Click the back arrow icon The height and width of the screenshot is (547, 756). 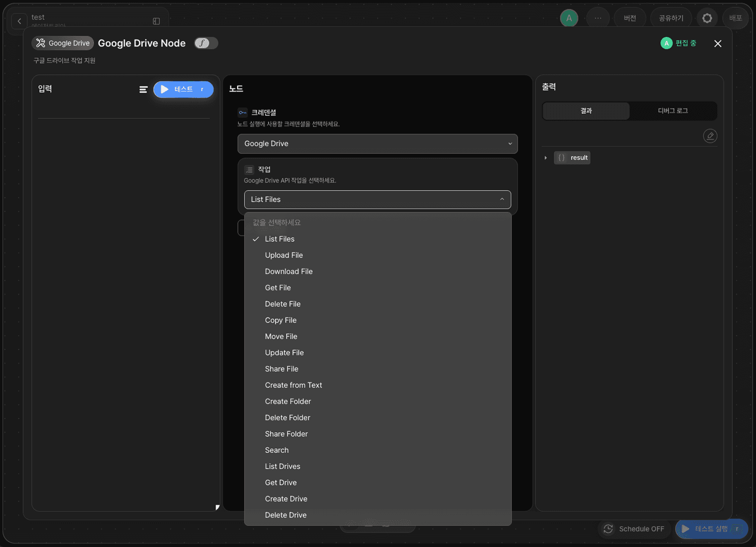click(19, 21)
